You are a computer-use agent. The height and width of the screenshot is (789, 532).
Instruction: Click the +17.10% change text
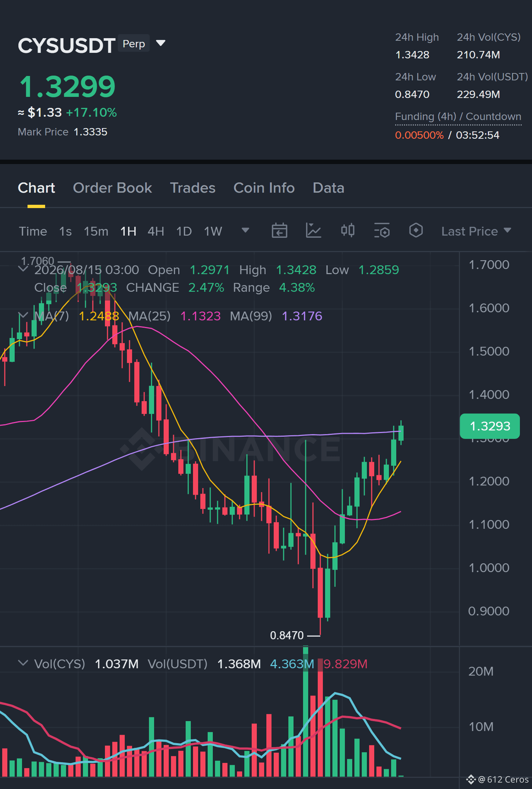(91, 112)
